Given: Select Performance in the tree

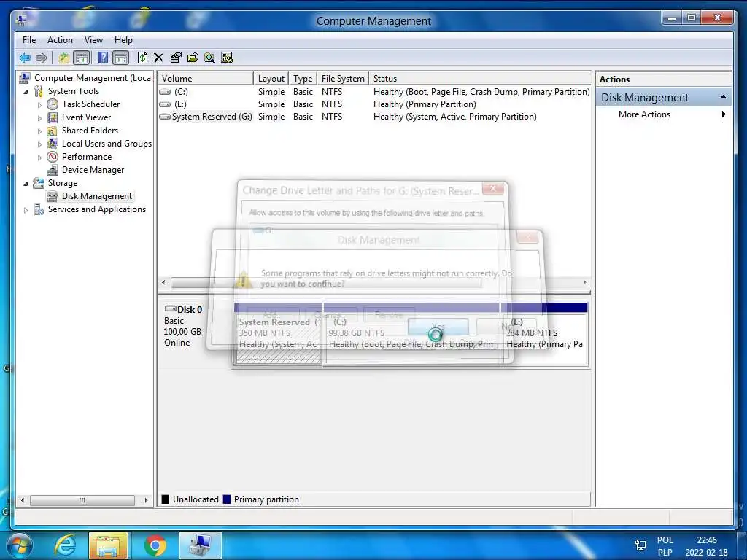Looking at the screenshot, I should click(87, 157).
